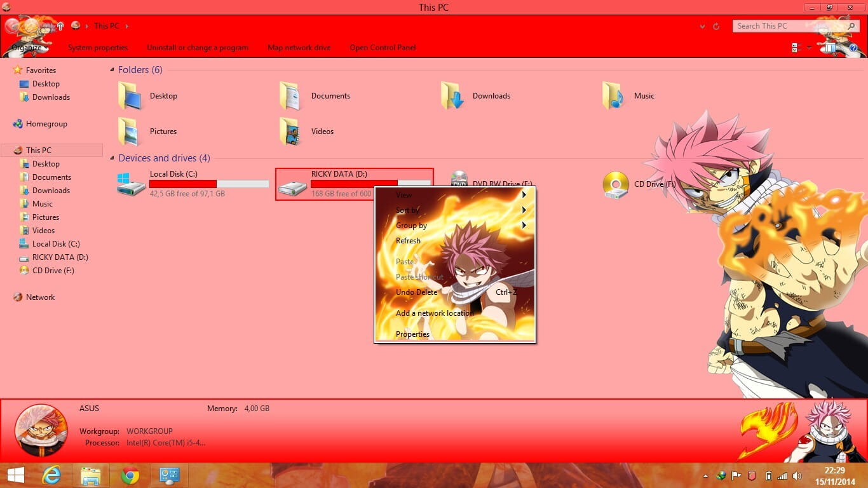Open Google Chrome from the taskbar
Image resolution: width=868 pixels, height=488 pixels.
pos(131,475)
